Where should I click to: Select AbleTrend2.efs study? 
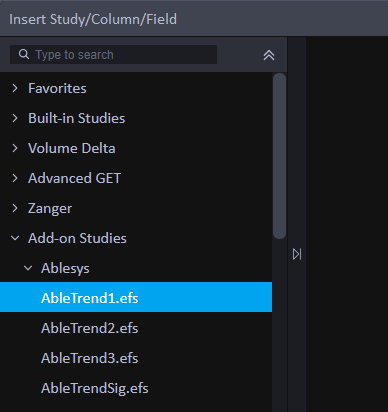point(136,328)
